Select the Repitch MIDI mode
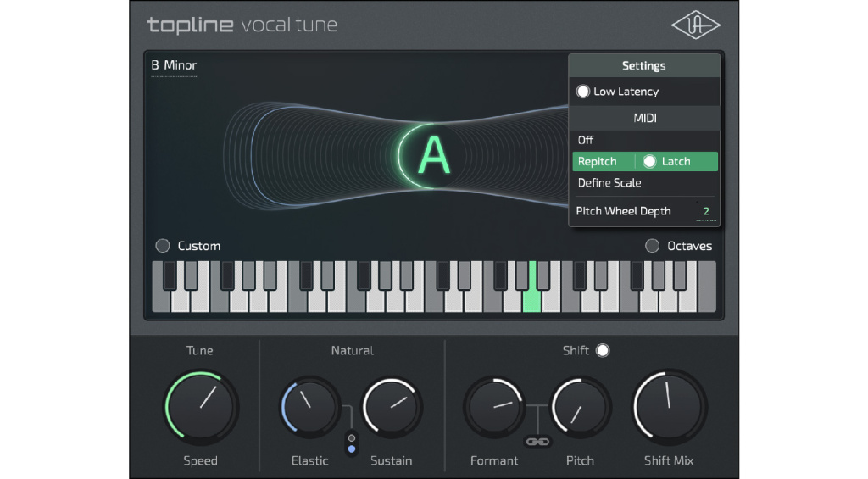The width and height of the screenshot is (868, 479). (x=598, y=162)
